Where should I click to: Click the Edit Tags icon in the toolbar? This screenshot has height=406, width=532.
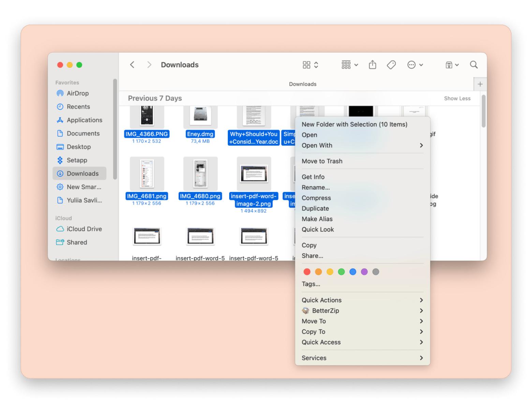tap(391, 65)
